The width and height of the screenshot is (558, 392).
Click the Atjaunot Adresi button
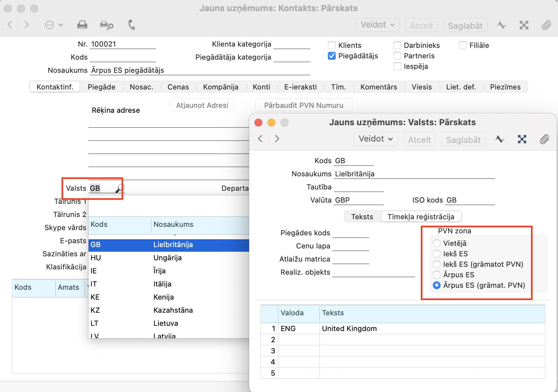[202, 105]
